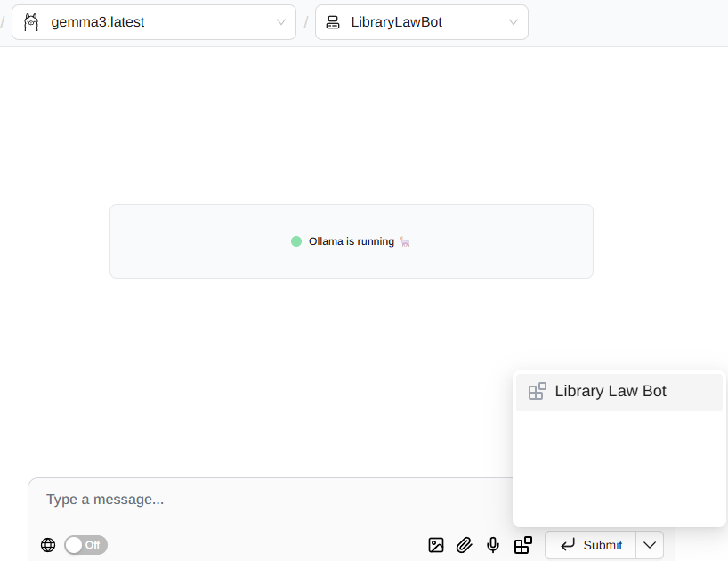Expand the model selector chevron arrow
This screenshot has width=728, height=561.
(x=281, y=22)
